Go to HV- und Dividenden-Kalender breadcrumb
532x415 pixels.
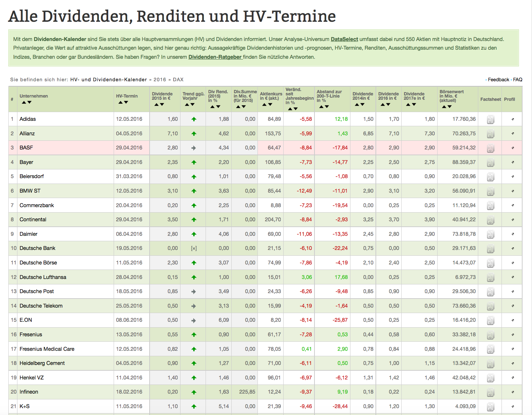[109, 79]
